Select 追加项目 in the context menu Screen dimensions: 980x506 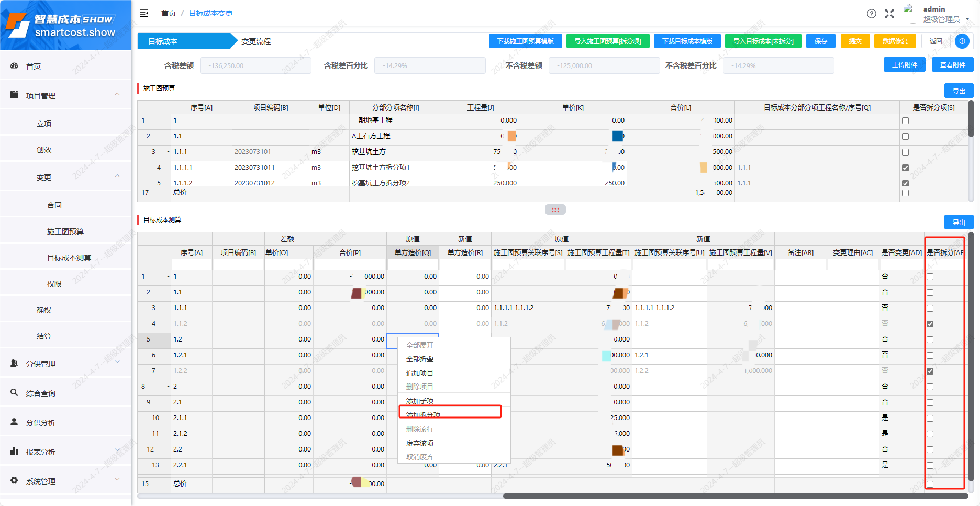pyautogui.click(x=420, y=373)
